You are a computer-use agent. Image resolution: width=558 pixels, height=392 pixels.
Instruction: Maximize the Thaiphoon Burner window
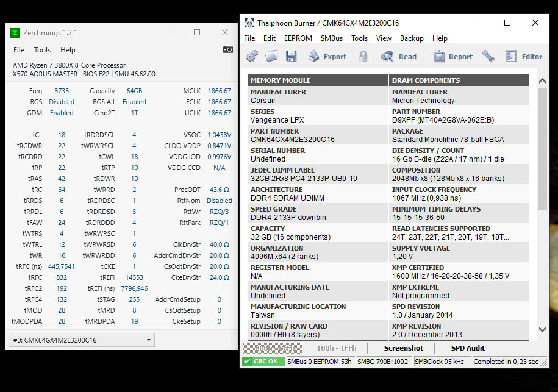point(507,23)
